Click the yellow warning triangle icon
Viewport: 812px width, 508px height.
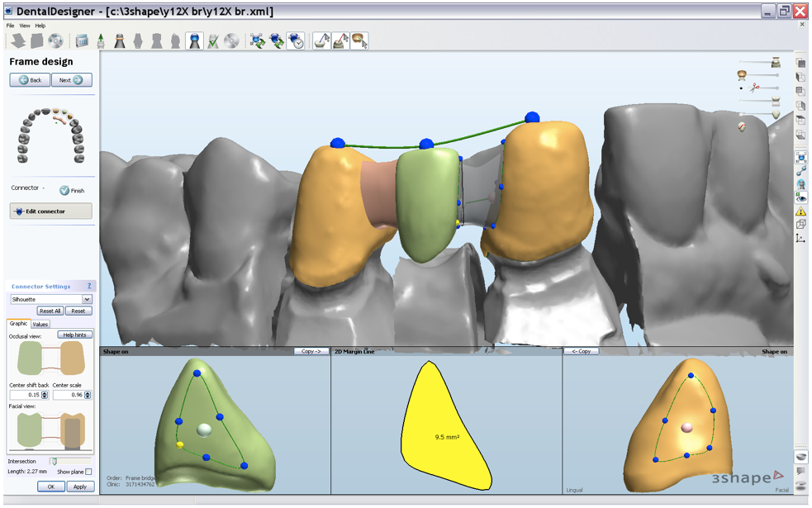coord(800,211)
